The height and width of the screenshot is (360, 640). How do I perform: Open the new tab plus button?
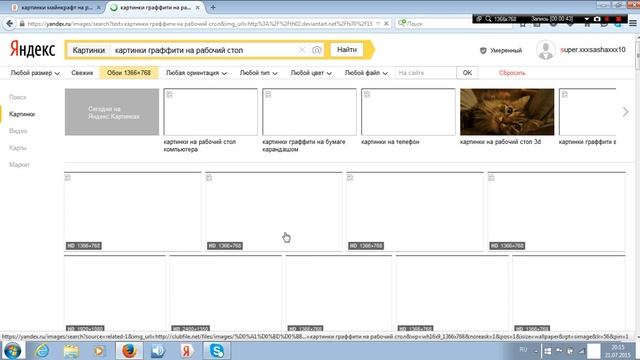pos(213,7)
